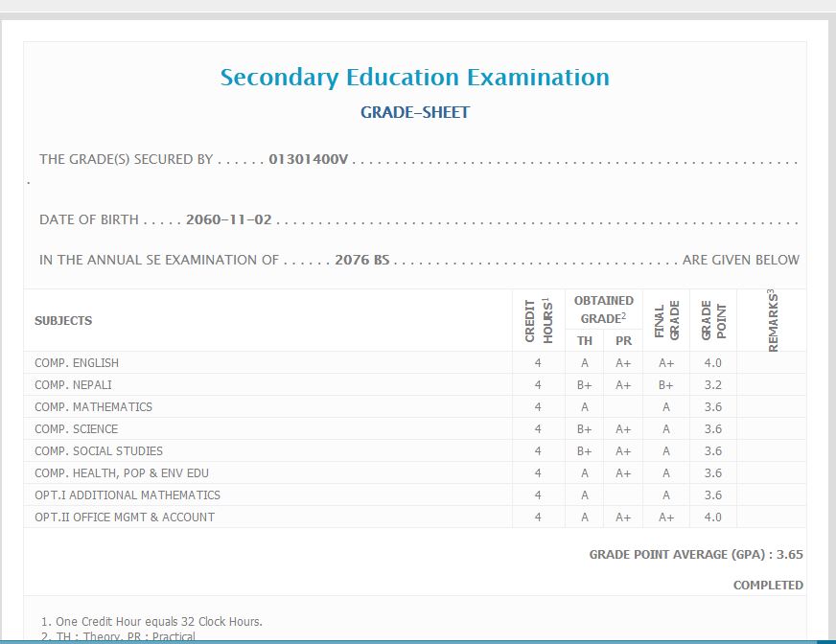
Task: Click the COMP. MATHEMATICS subject name
Action: coord(93,407)
